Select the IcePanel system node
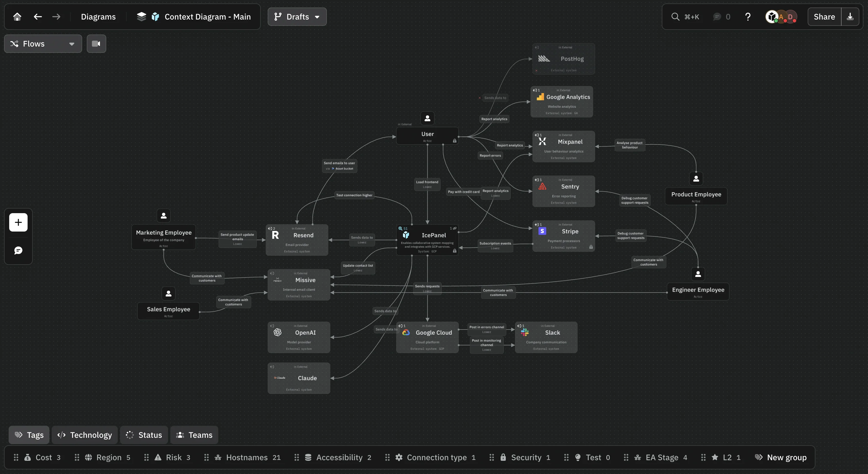868x474 pixels. coord(427,240)
